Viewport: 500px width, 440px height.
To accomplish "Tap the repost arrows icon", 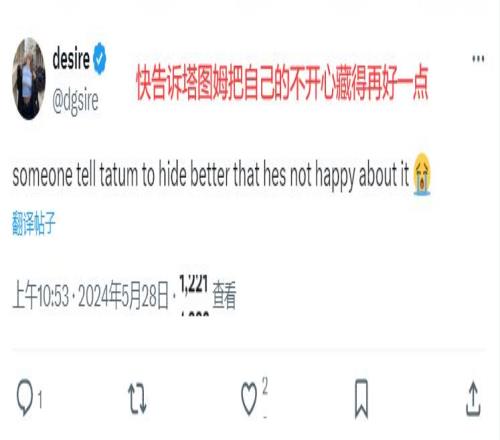I will pos(137,399).
